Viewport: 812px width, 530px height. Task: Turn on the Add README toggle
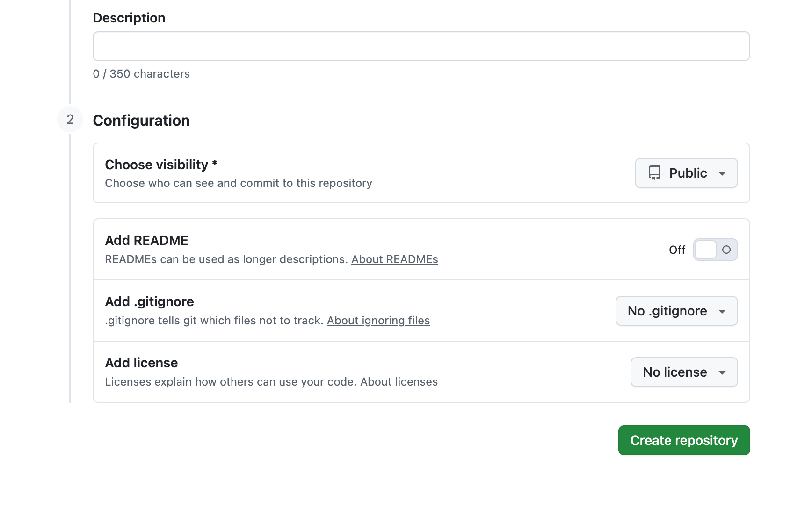[715, 250]
